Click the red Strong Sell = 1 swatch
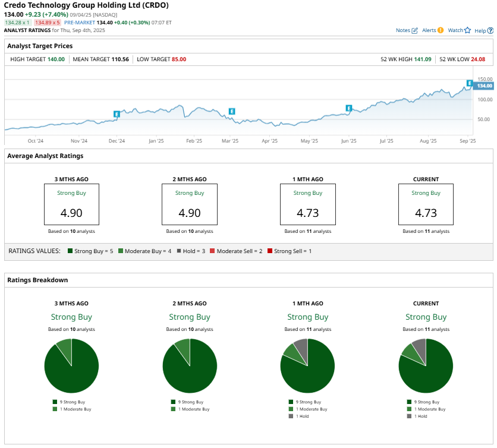Viewport: 497px width, 448px height. [270, 251]
